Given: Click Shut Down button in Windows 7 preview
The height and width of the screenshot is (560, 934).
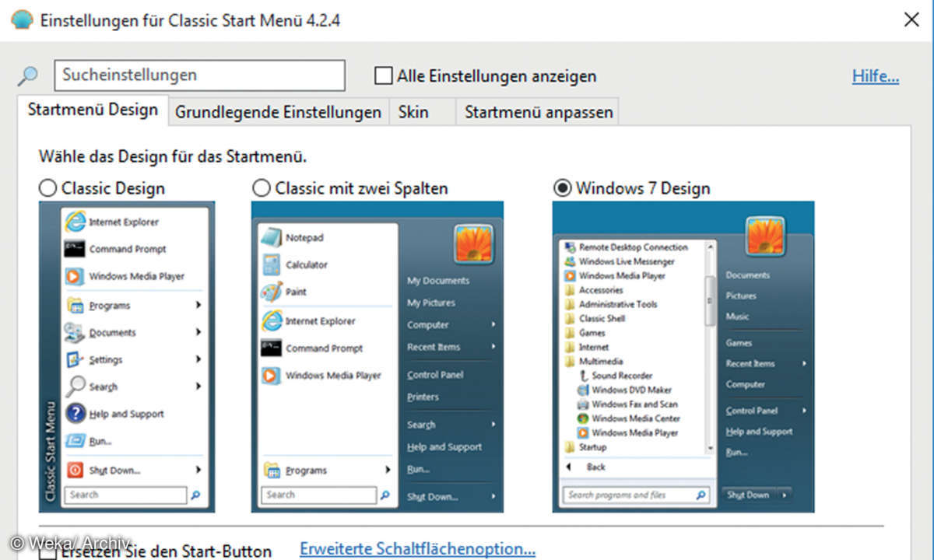Looking at the screenshot, I should tap(748, 494).
